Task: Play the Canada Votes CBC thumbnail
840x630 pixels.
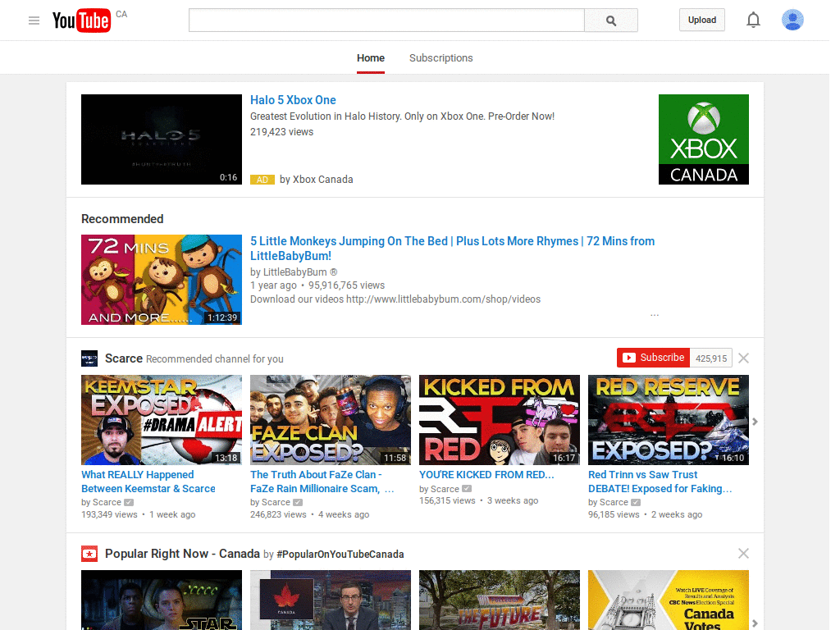Action: tap(669, 600)
